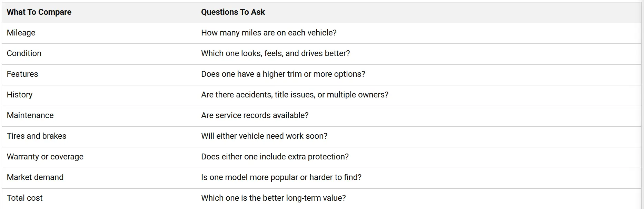Image resolution: width=644 pixels, height=209 pixels.
Task: Click the accidents and title issues question
Action: (295, 95)
